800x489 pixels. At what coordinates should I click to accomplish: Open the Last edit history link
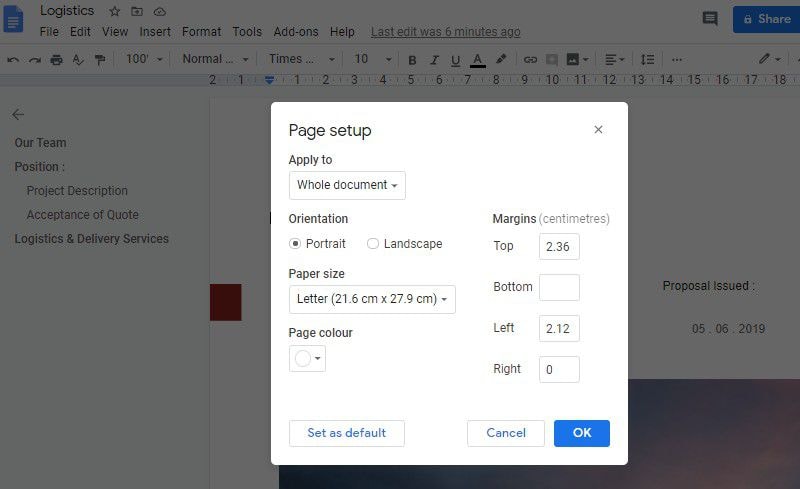[x=445, y=32]
